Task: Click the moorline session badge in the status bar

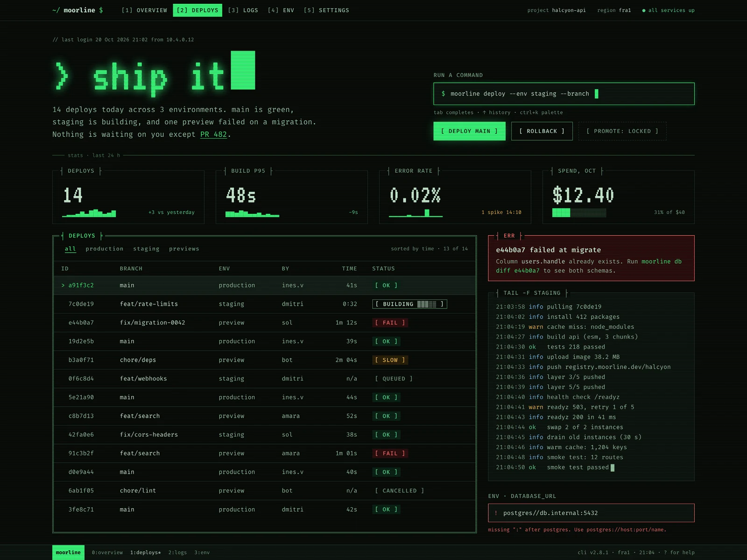Action: (68, 553)
